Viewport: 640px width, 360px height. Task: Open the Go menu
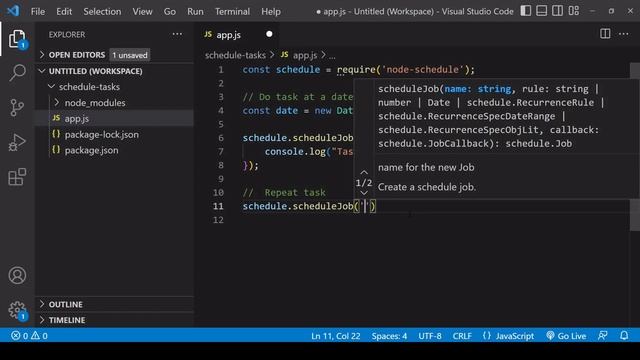point(170,11)
